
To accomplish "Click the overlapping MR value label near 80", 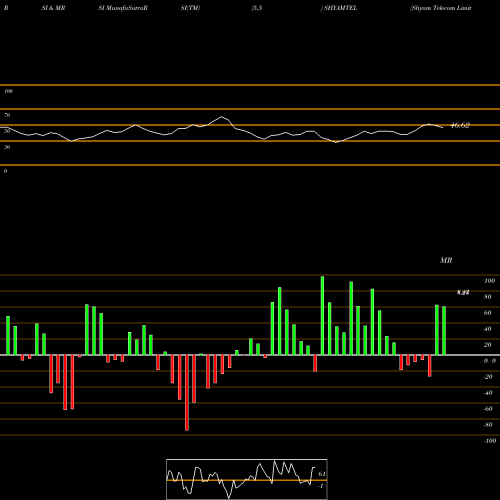I will (463, 293).
